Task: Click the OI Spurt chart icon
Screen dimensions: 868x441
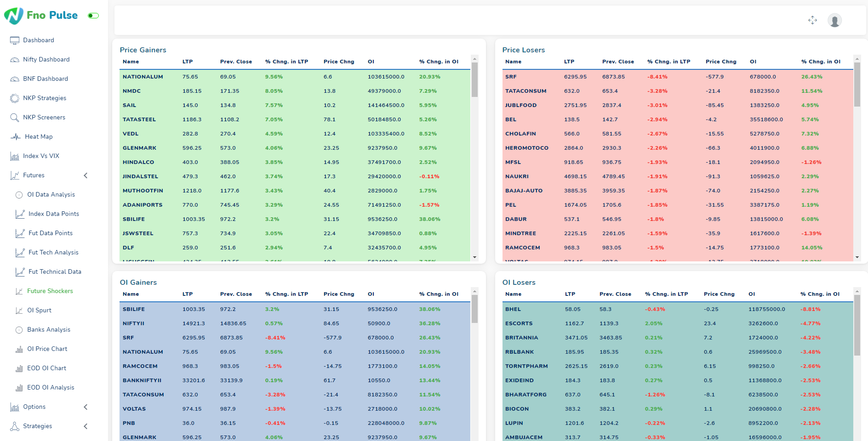Action: [x=19, y=311]
